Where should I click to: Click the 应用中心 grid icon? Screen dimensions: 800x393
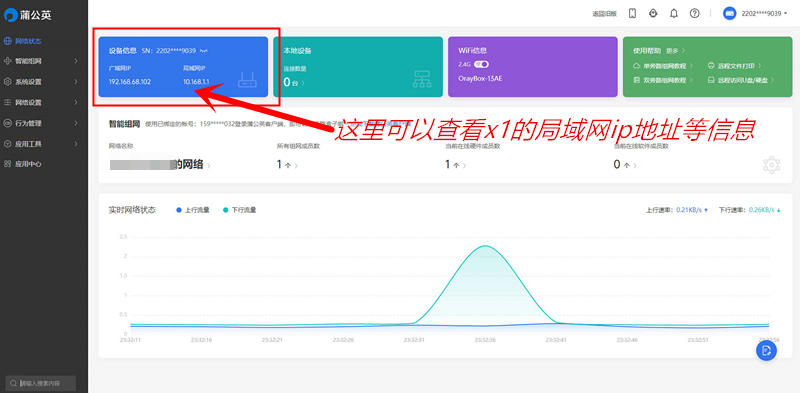[8, 164]
